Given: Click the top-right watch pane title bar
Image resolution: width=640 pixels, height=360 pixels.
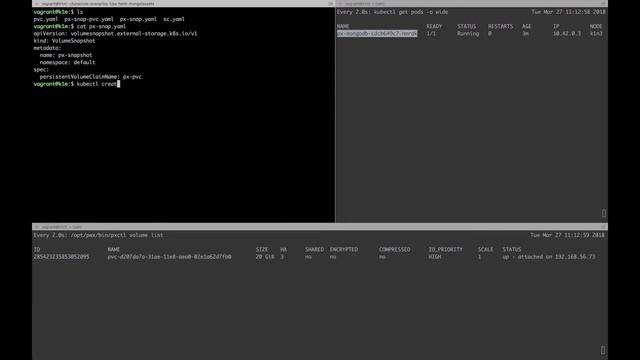Looking at the screenshot, I should pos(471,4).
